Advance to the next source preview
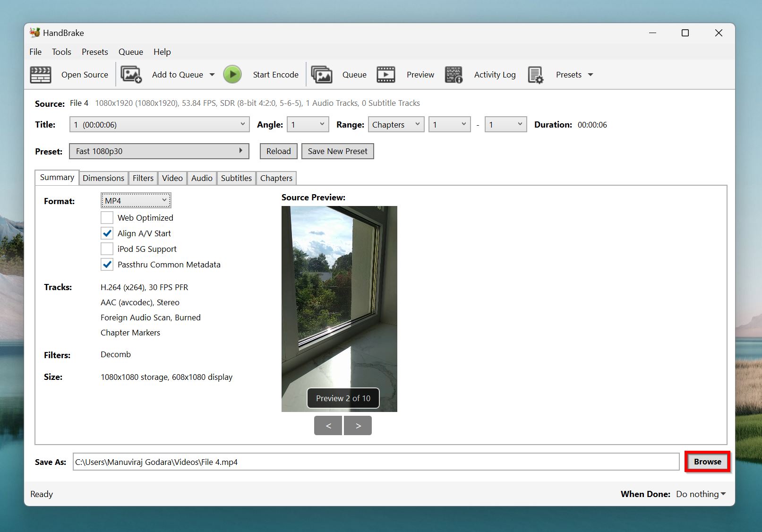Viewport: 762px width, 532px height. click(358, 425)
